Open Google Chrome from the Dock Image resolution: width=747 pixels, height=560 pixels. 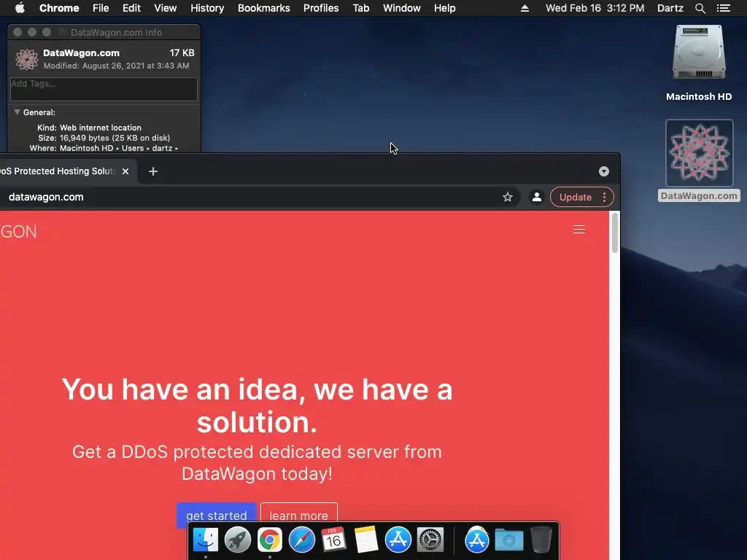point(270,540)
